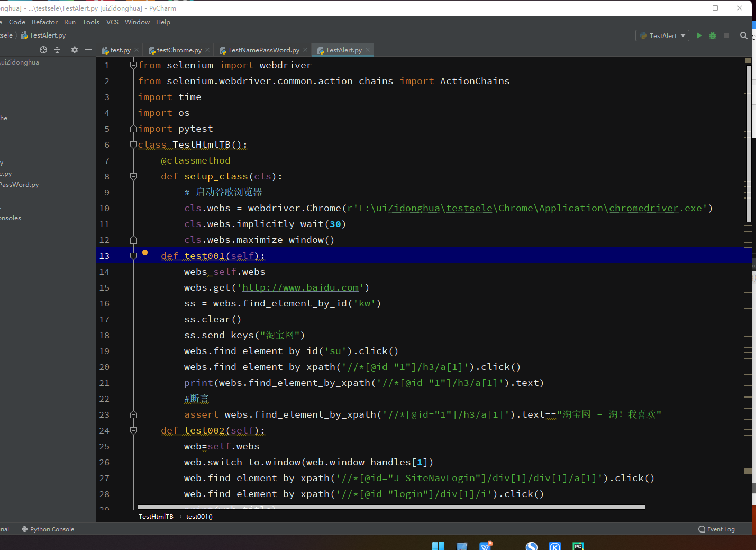Start debugging with the green bug icon
756x550 pixels.
coord(713,35)
